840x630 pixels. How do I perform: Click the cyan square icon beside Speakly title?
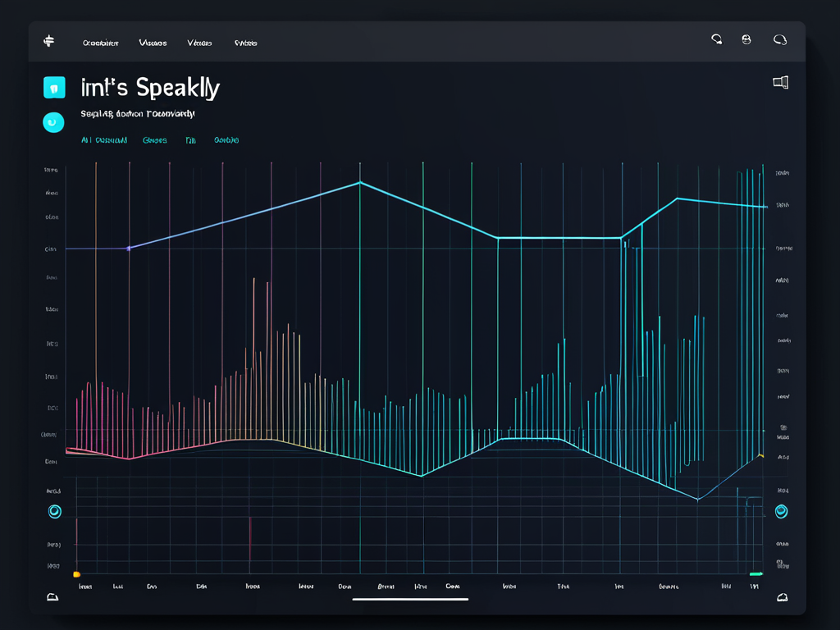pos(53,88)
